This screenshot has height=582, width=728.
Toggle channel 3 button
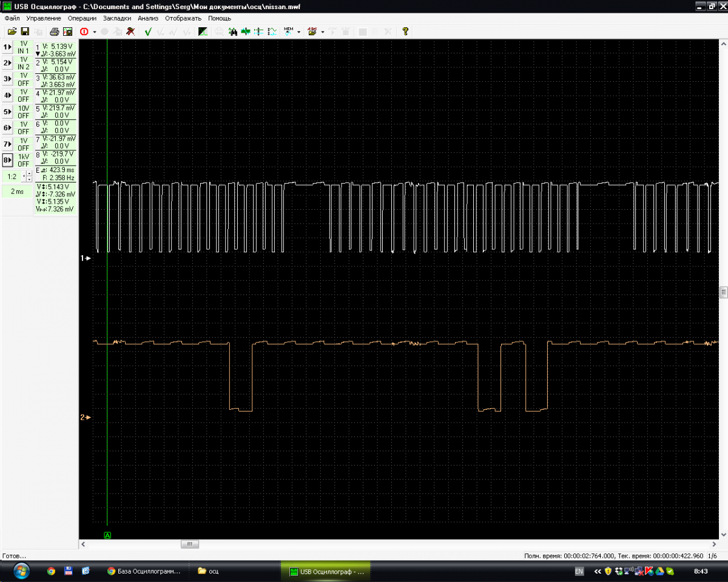(x=7, y=79)
